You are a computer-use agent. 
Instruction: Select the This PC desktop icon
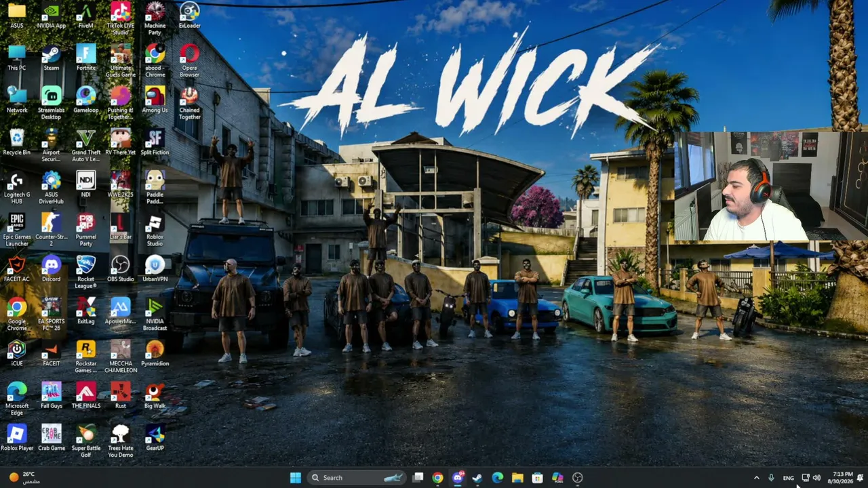pyautogui.click(x=17, y=58)
